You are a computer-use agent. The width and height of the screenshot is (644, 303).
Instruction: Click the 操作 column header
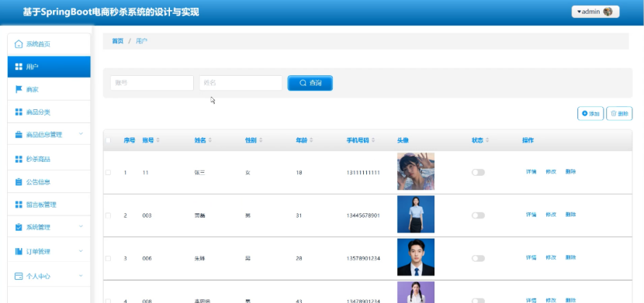pos(528,140)
